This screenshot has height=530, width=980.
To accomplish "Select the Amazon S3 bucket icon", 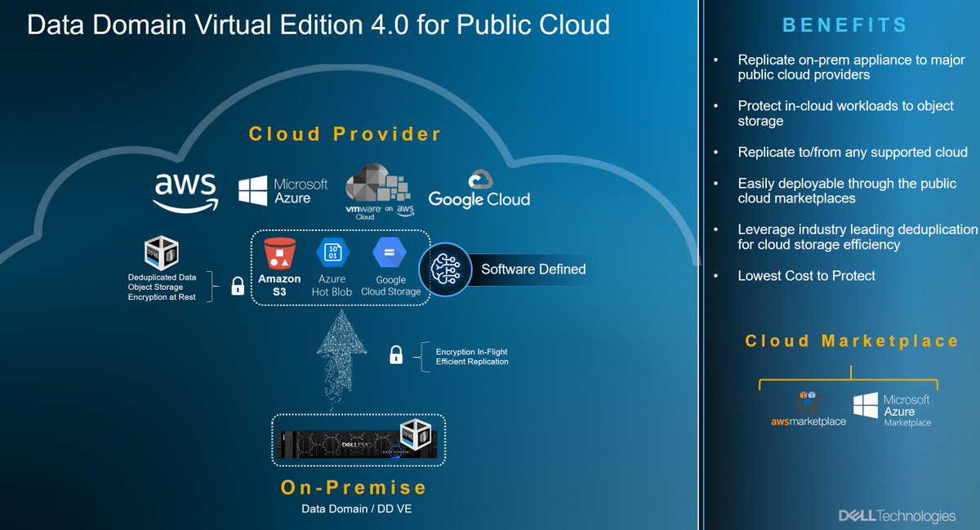I will 280,253.
